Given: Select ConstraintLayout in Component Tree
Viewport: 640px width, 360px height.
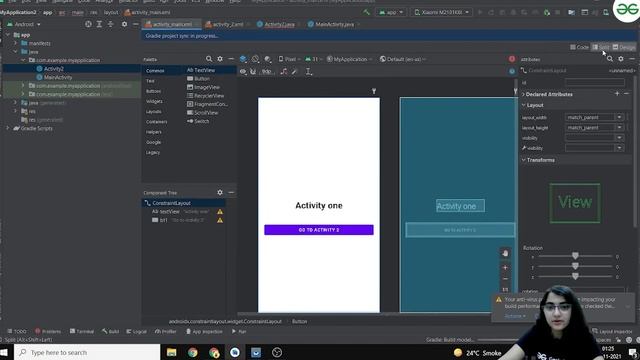Looking at the screenshot, I should 171,203.
